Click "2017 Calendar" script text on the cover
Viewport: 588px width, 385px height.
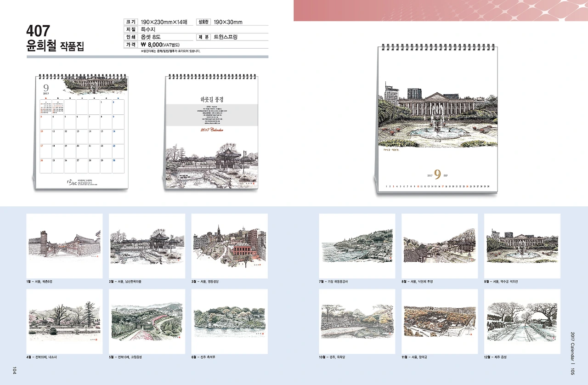211,130
